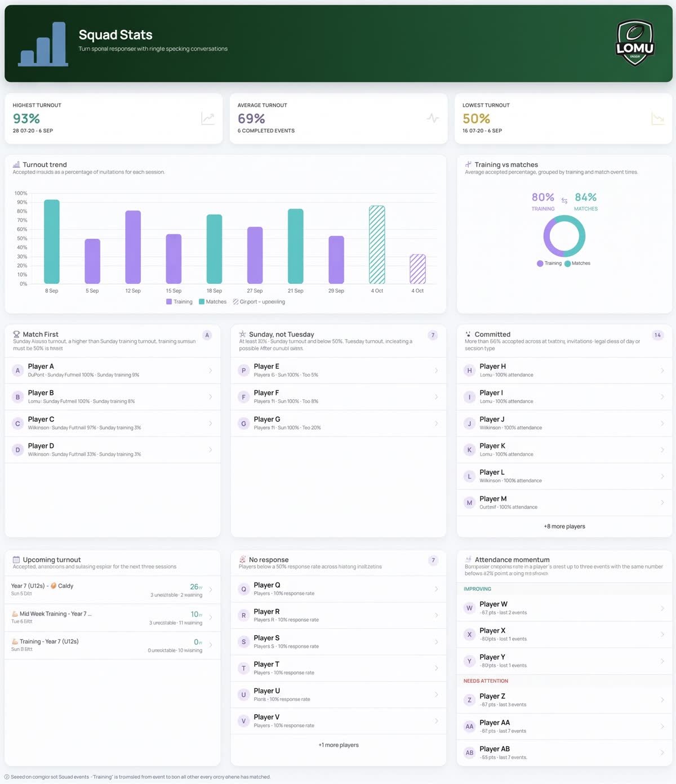This screenshot has height=784, width=676.
Task: Click the Player W avatar circle
Action: [x=469, y=608]
